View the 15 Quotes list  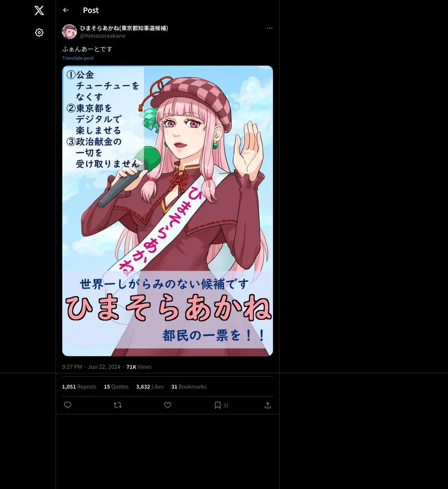click(116, 387)
